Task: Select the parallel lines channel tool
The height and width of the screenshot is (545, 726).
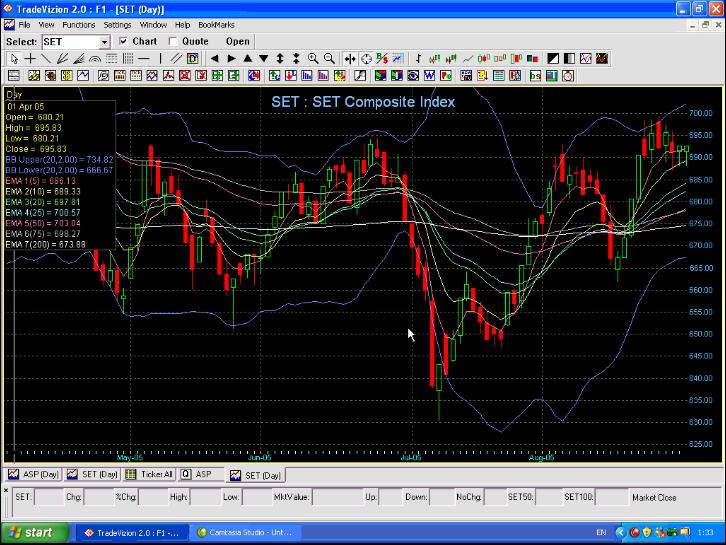Action: tap(176, 59)
